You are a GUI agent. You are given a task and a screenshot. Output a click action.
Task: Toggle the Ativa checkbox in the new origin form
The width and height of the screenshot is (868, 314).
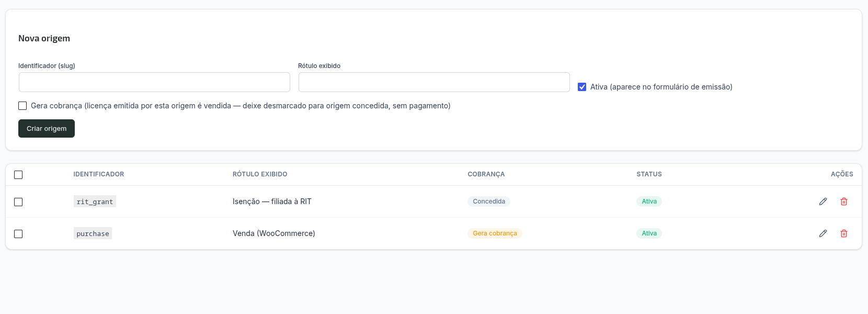(x=582, y=87)
